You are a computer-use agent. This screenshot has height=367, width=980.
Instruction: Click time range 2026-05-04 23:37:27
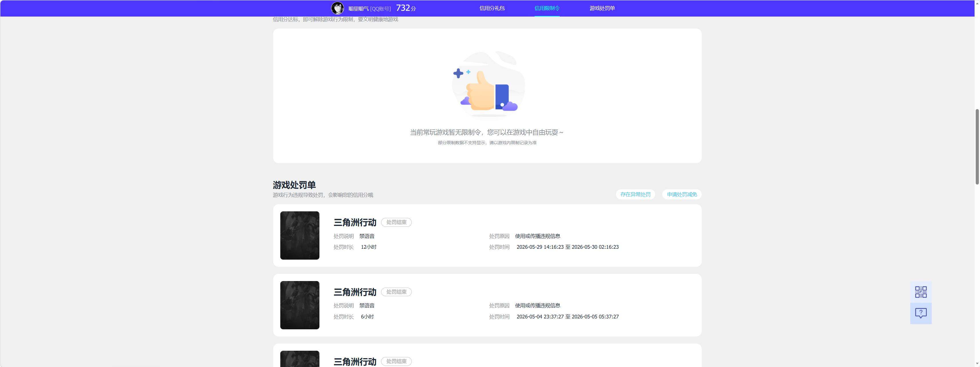click(x=568, y=316)
